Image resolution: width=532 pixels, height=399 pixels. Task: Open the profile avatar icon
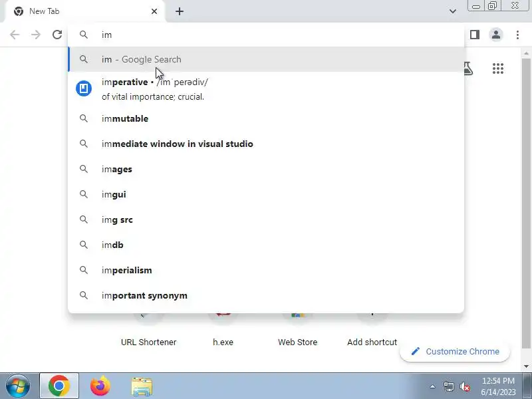click(496, 35)
